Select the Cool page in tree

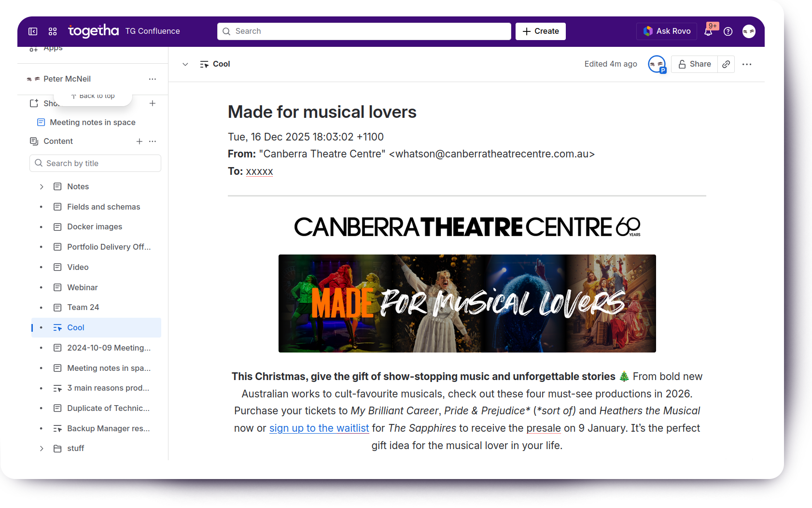point(97,327)
